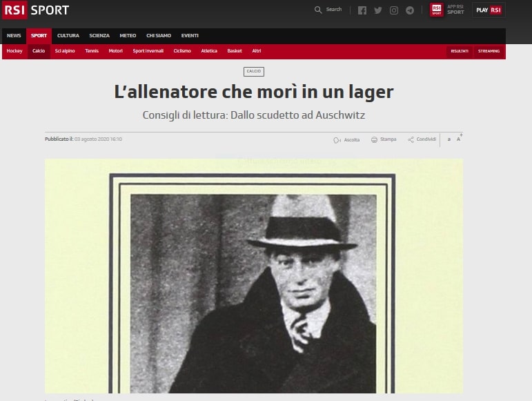This screenshot has height=401, width=532.
Task: Decrease the article font size
Action: click(449, 139)
